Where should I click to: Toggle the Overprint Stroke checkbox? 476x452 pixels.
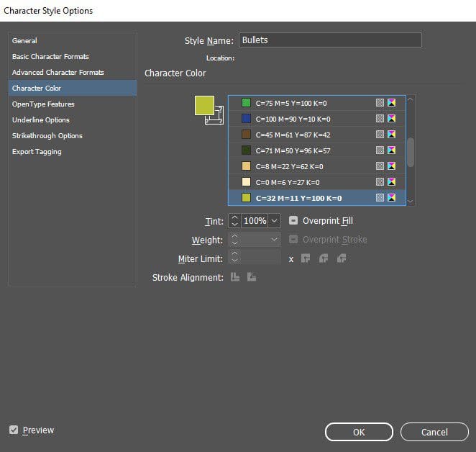[294, 240]
